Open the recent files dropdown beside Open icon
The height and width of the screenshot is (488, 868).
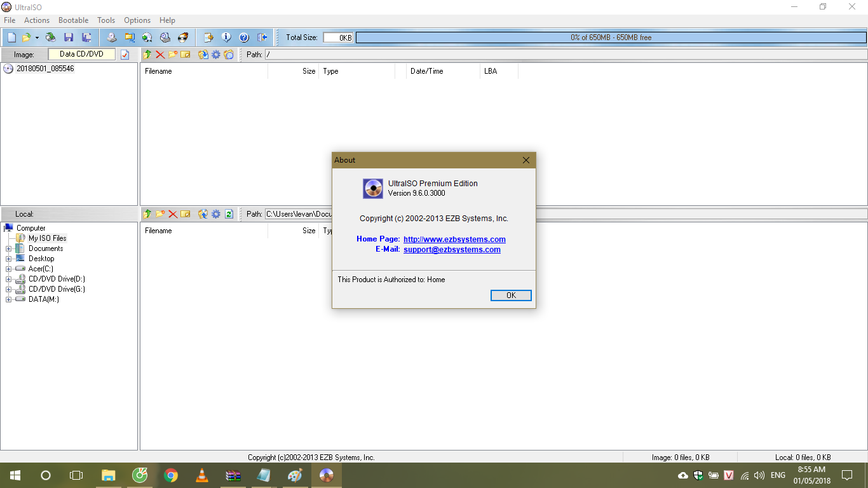pos(37,37)
